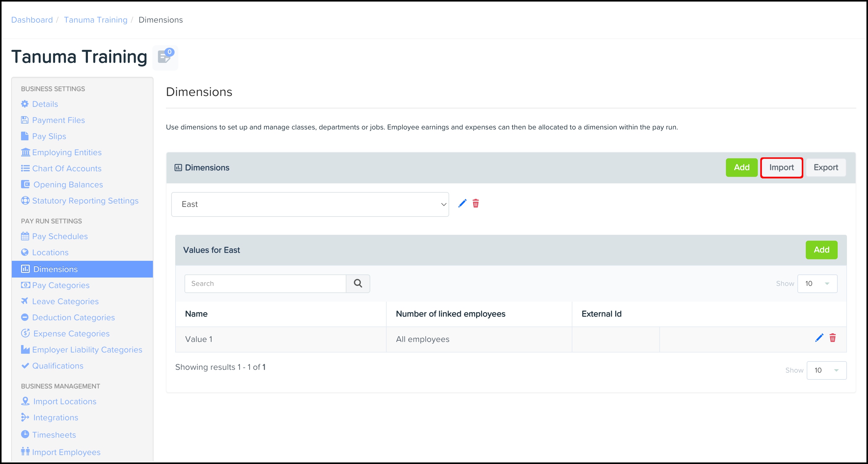Follow the Dashboard breadcrumb link
Image resolution: width=868 pixels, height=464 pixels.
(32, 20)
